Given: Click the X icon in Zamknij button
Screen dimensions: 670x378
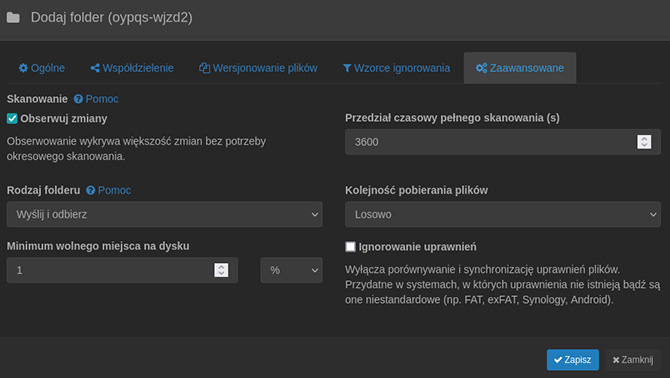Looking at the screenshot, I should pyautogui.click(x=616, y=360).
